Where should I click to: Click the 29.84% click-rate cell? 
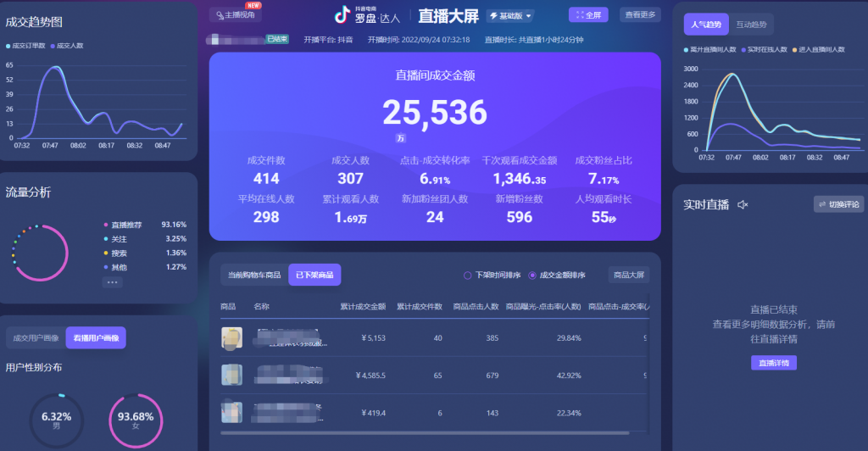click(x=569, y=338)
